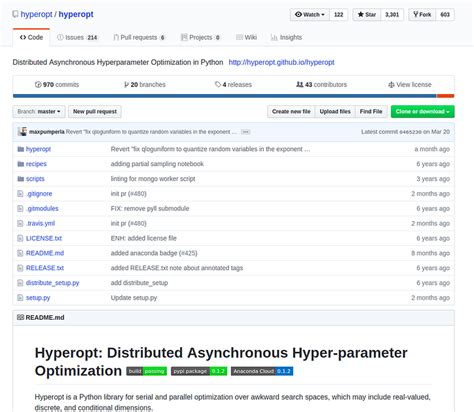Open the LICENSE.txt file

[44, 238]
